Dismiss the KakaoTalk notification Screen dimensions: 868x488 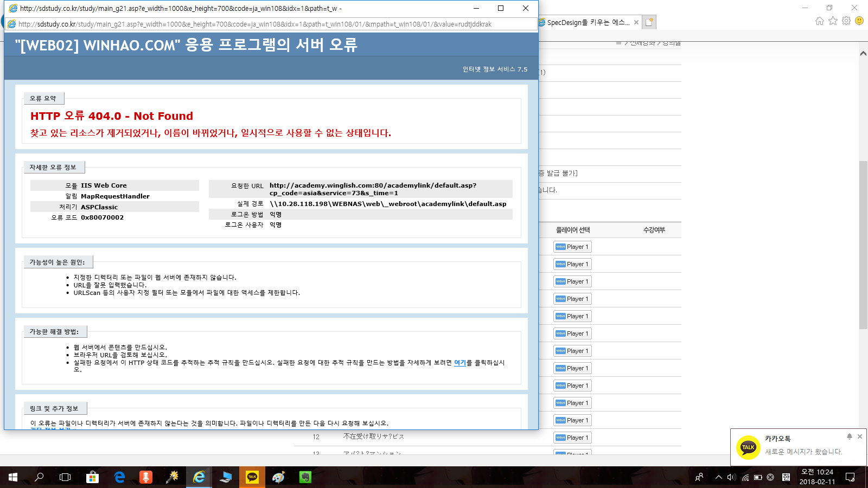(860, 436)
